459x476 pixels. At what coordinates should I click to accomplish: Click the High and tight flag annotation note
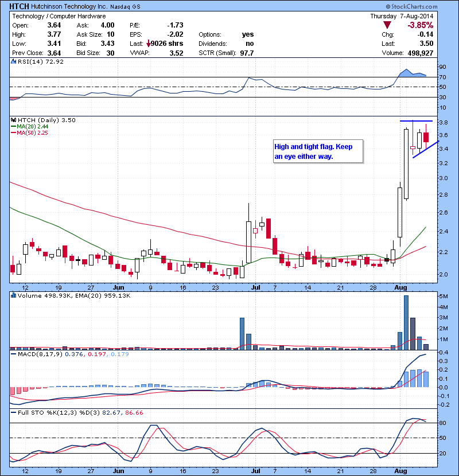click(318, 151)
